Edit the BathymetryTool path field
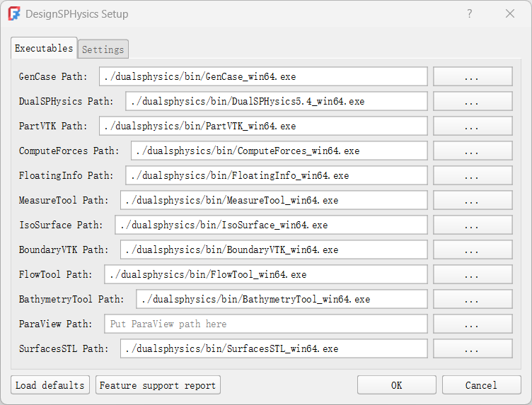Image resolution: width=532 pixels, height=405 pixels. coord(281,300)
